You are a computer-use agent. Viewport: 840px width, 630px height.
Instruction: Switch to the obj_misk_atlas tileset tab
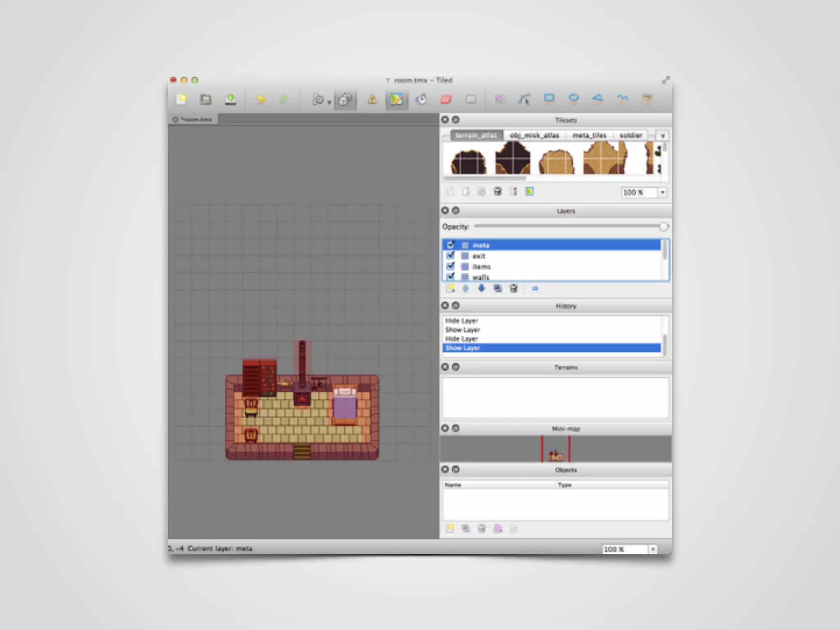534,135
